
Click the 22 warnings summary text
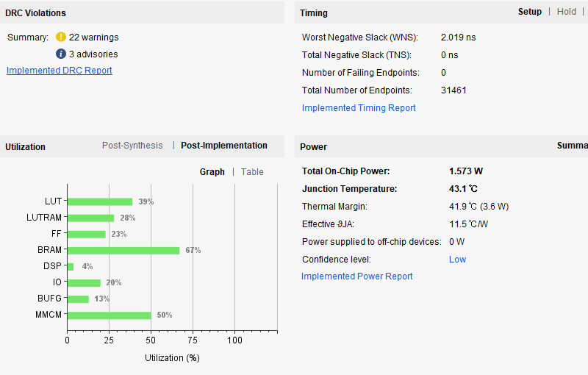[x=93, y=37]
